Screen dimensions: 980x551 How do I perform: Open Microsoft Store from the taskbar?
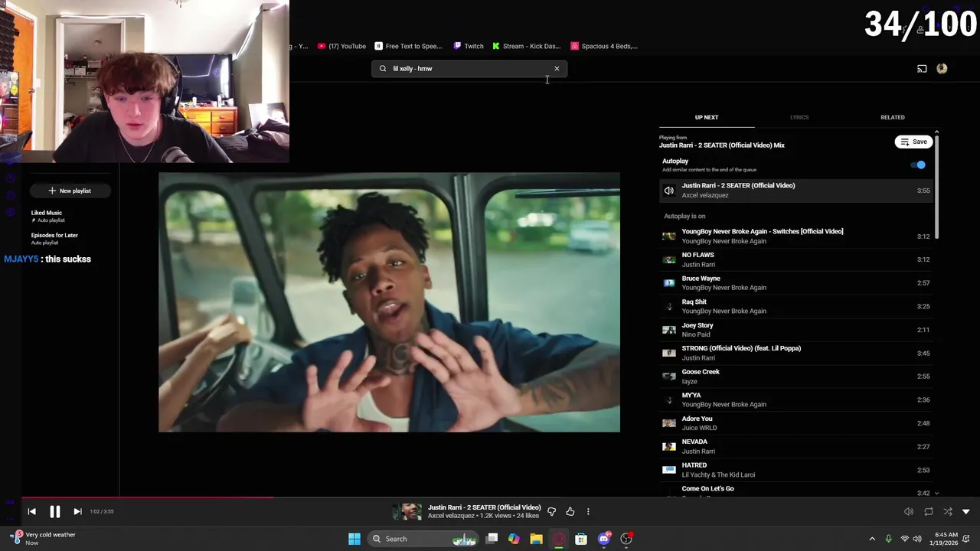pyautogui.click(x=581, y=539)
